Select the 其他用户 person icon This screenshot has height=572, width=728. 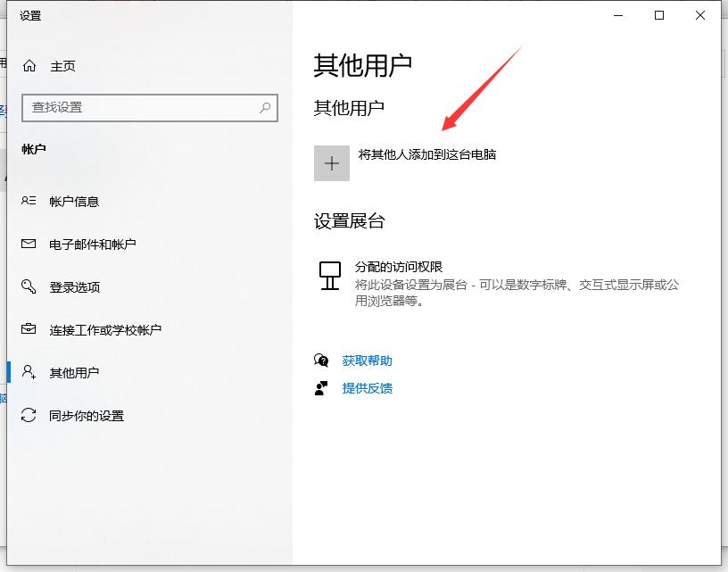tap(28, 372)
